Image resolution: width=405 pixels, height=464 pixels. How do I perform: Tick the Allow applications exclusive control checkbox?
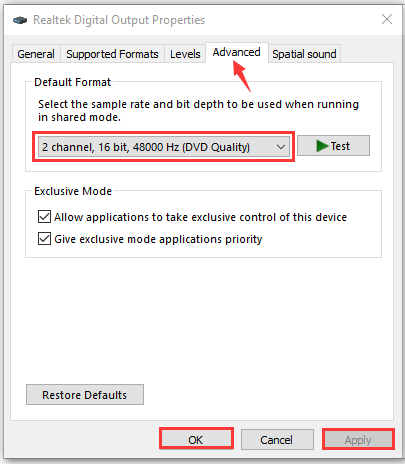tap(44, 217)
